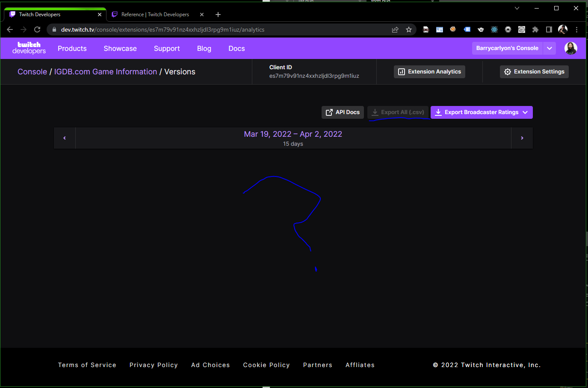
Task: Click the profile avatar in the purple navbar
Action: click(x=571, y=48)
